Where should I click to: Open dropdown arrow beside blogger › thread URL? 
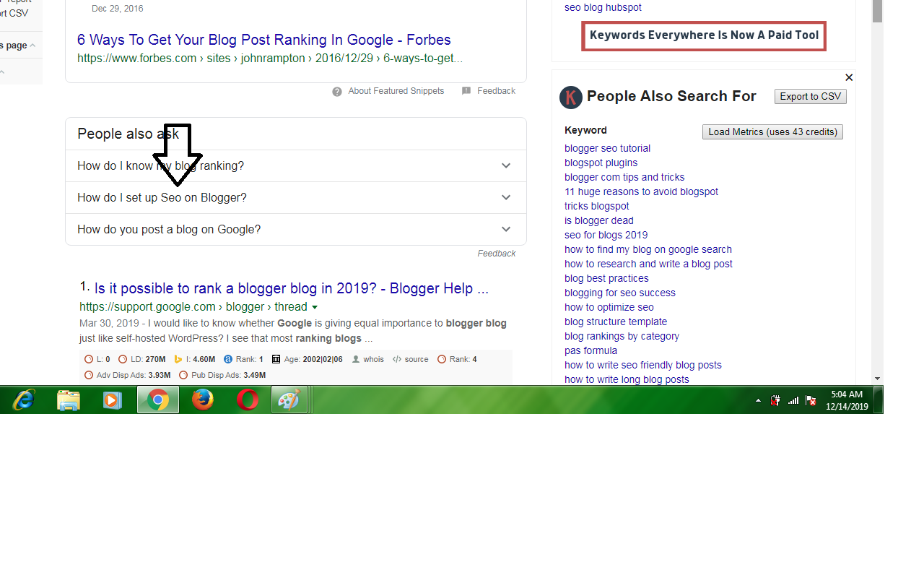pos(314,308)
